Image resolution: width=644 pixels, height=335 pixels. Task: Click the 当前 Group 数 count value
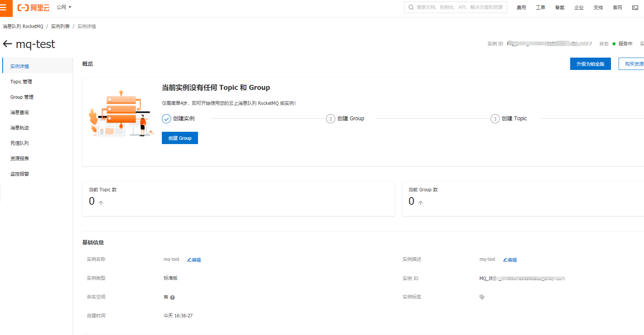(x=411, y=201)
